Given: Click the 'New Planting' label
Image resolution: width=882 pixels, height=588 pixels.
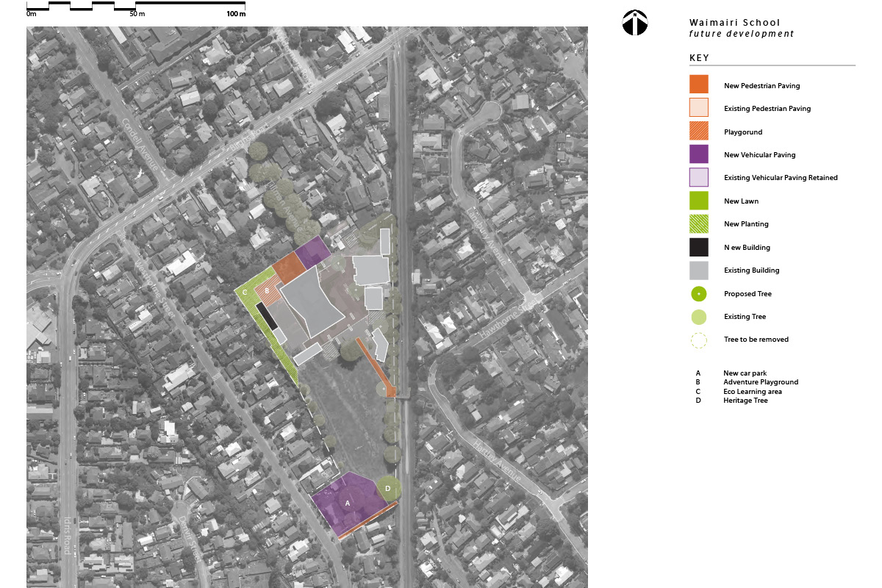Looking at the screenshot, I should 746,224.
